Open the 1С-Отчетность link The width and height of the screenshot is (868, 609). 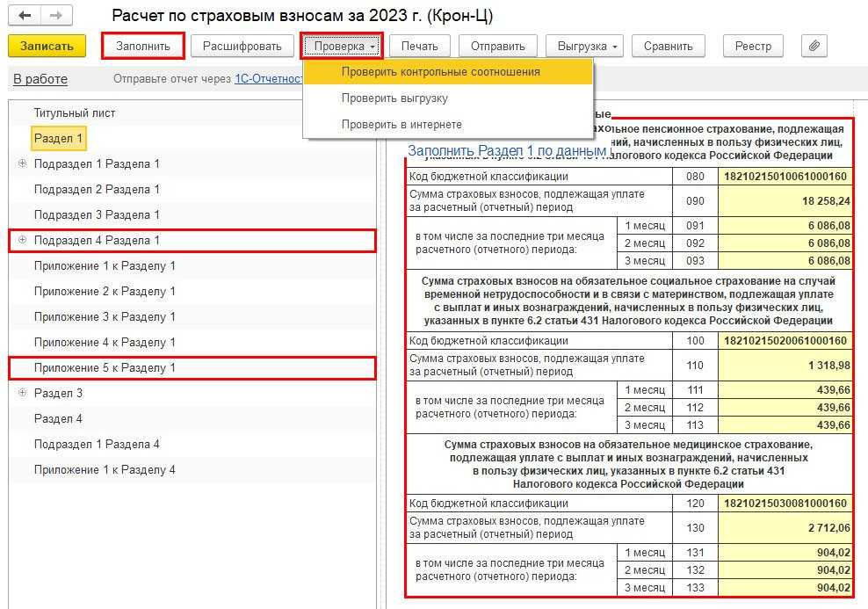pos(269,79)
